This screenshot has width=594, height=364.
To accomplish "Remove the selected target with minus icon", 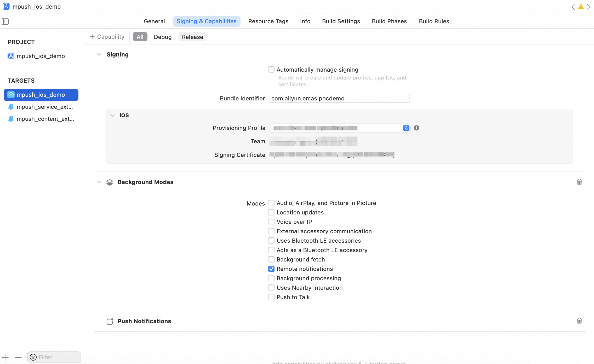I will pyautogui.click(x=18, y=357).
